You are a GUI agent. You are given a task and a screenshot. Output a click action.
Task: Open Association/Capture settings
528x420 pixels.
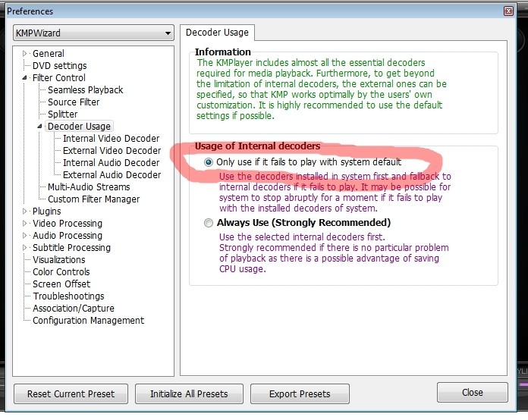pyautogui.click(x=74, y=308)
